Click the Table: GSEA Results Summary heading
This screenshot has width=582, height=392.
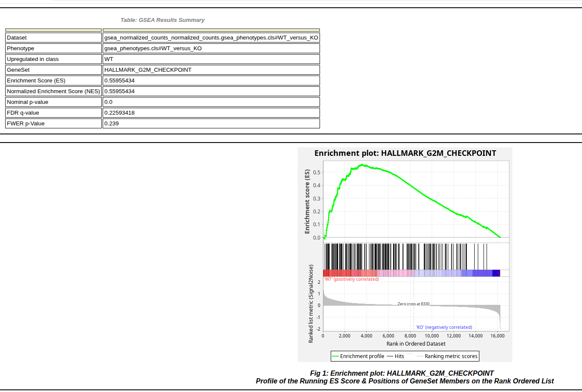click(162, 20)
